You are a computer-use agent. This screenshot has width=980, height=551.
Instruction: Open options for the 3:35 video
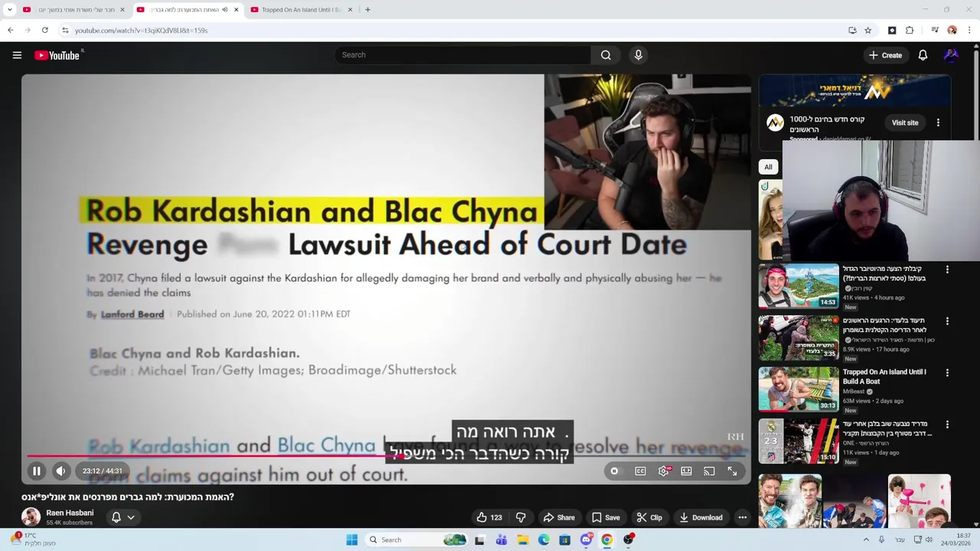pyautogui.click(x=947, y=321)
